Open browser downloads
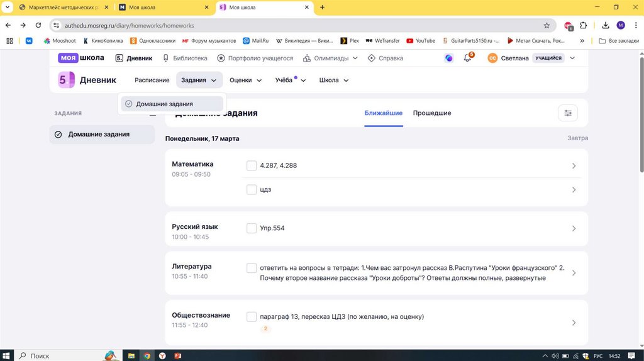Viewport: 644px width, 361px height. 606,25
